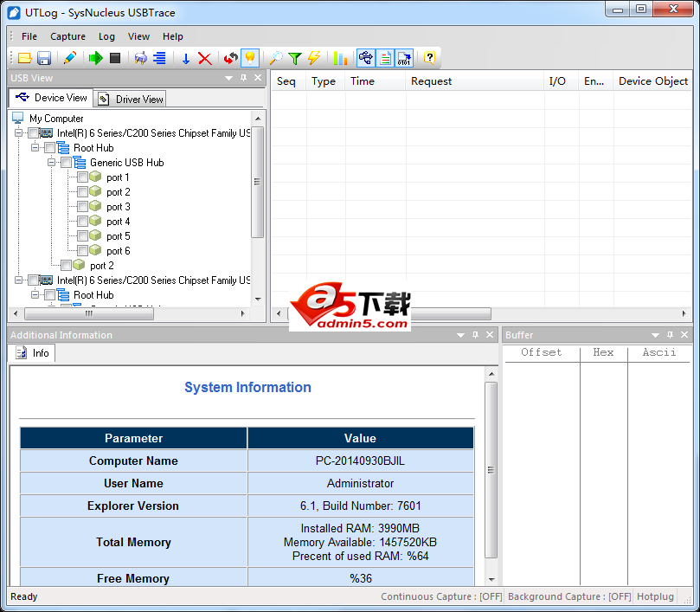Click the Device Object column header
Screen dimensions: 700x612
652,81
